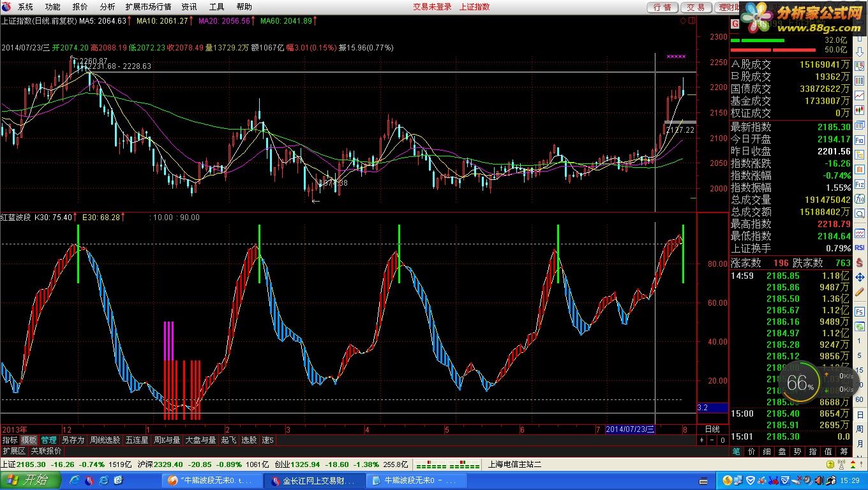The image size is (868, 490).
Task: Click the red dollar sign icon
Action: [x=859, y=262]
